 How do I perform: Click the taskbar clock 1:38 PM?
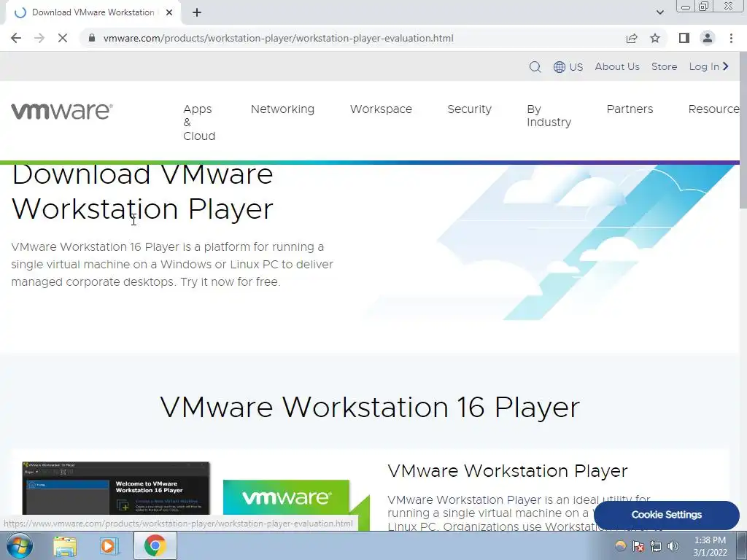tap(710, 546)
